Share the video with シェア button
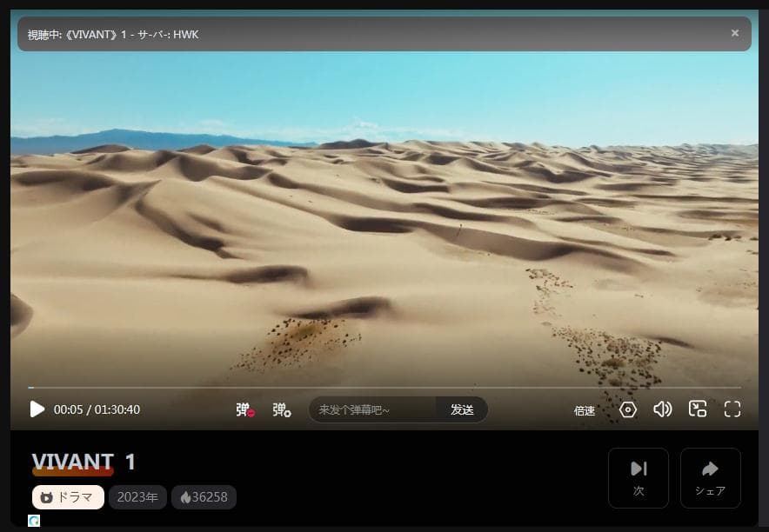 [x=710, y=477]
